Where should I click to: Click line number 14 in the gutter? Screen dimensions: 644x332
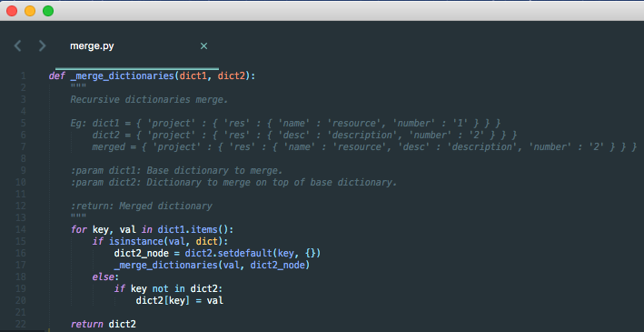point(21,229)
